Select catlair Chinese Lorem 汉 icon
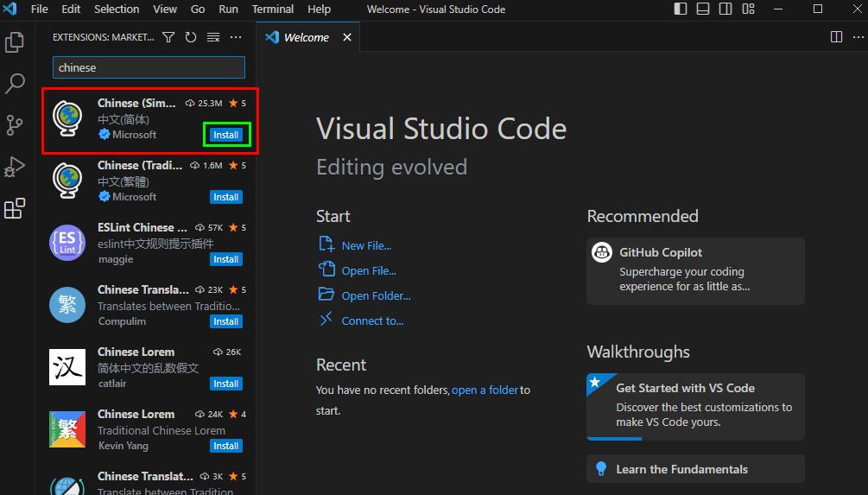The width and height of the screenshot is (868, 495). [67, 366]
